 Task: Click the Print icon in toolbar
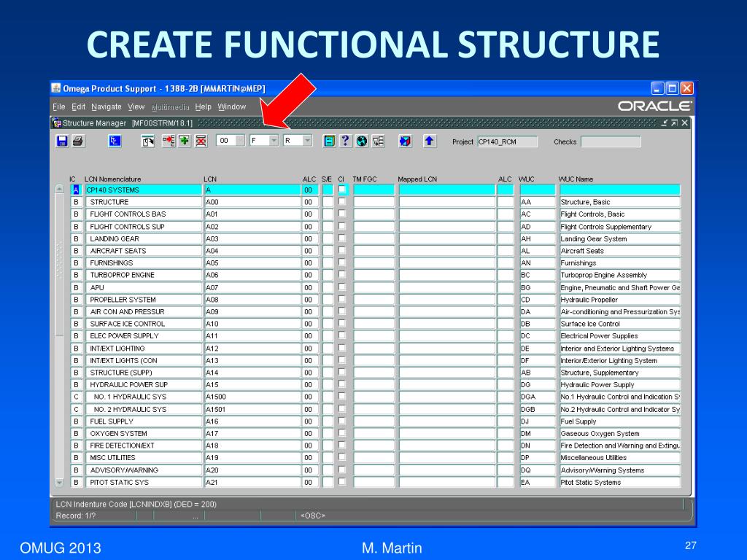(78, 141)
